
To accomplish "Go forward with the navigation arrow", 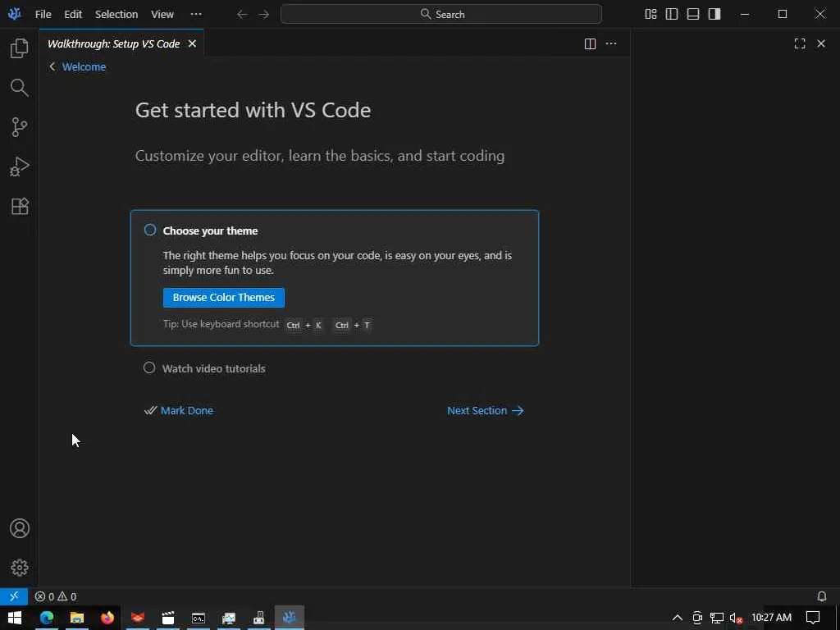I will (x=264, y=15).
